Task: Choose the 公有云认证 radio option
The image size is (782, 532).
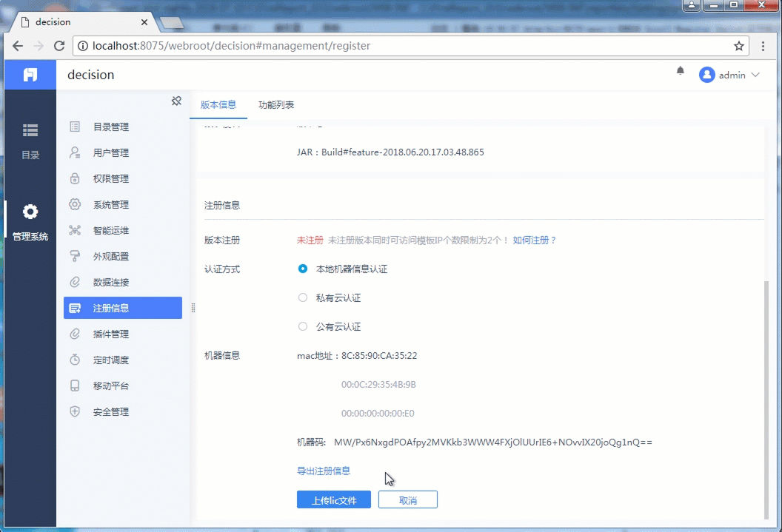Action: click(x=303, y=326)
